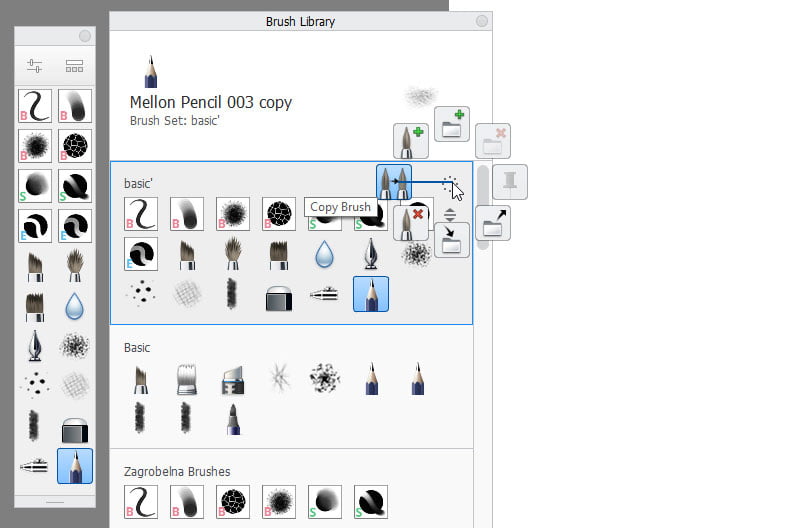800x528 pixels.
Task: Click the New Brush Set folder icon
Action: tap(452, 123)
